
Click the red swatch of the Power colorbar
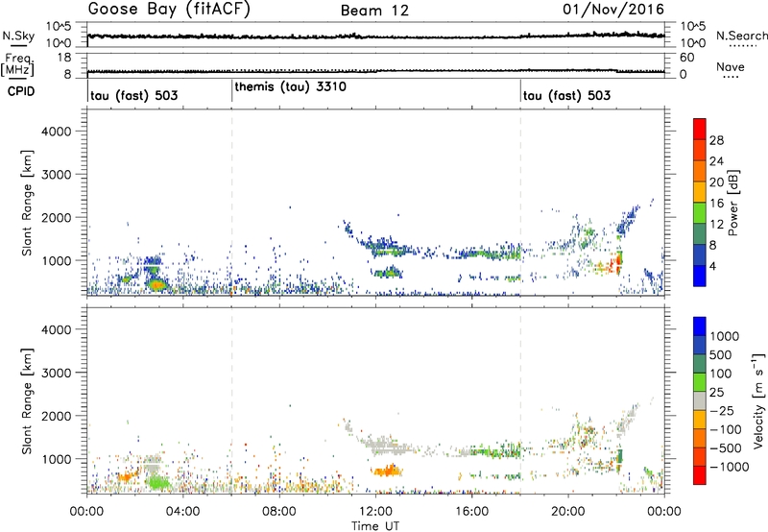click(x=700, y=129)
